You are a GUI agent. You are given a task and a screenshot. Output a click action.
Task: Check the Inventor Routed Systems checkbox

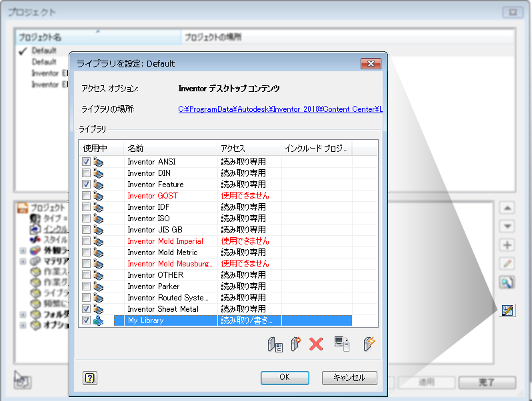click(x=86, y=298)
